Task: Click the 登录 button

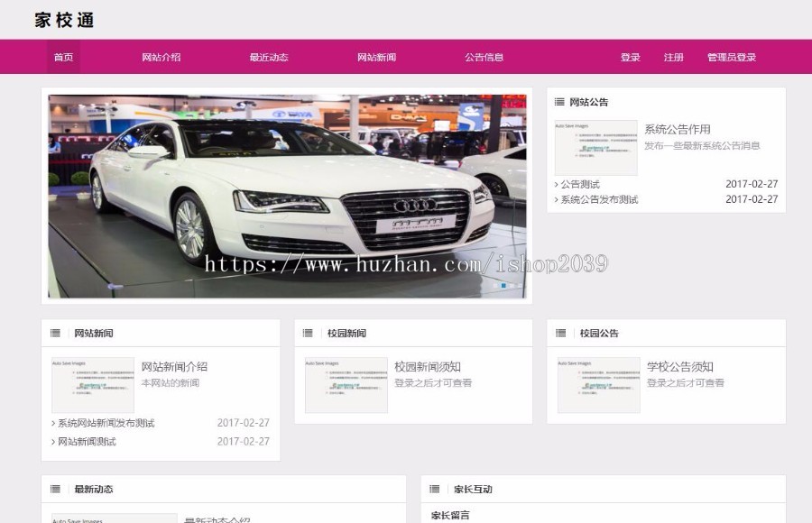Action: (x=628, y=57)
